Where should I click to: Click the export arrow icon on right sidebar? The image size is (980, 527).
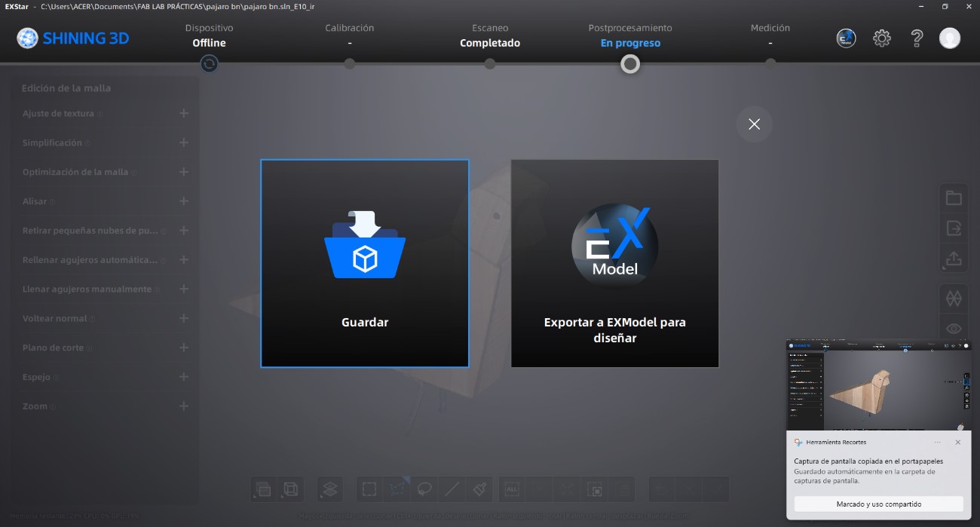click(x=954, y=228)
